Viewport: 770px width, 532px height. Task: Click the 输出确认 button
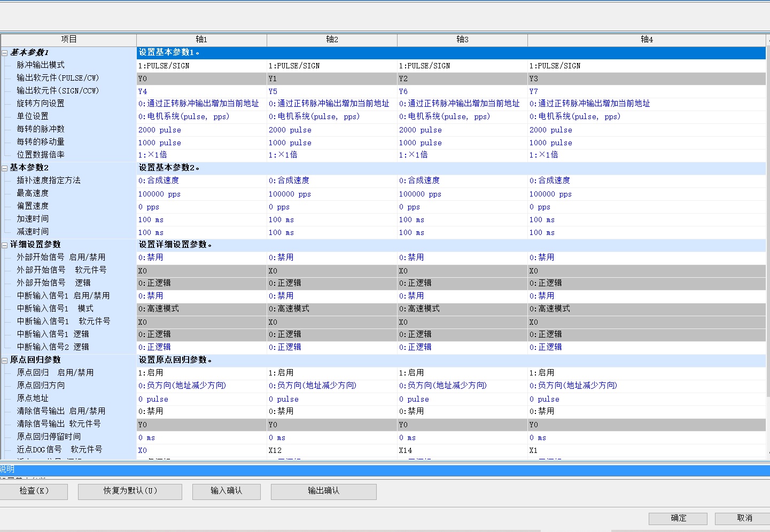click(323, 491)
